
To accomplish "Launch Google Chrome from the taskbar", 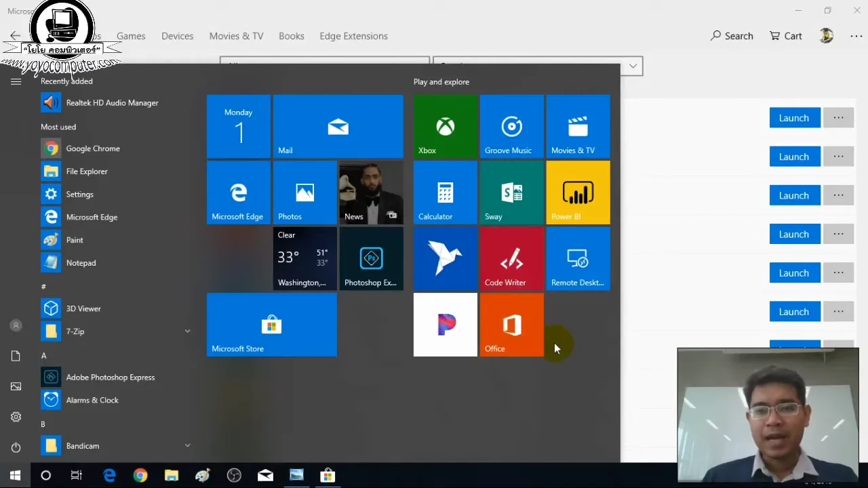I will (x=140, y=475).
